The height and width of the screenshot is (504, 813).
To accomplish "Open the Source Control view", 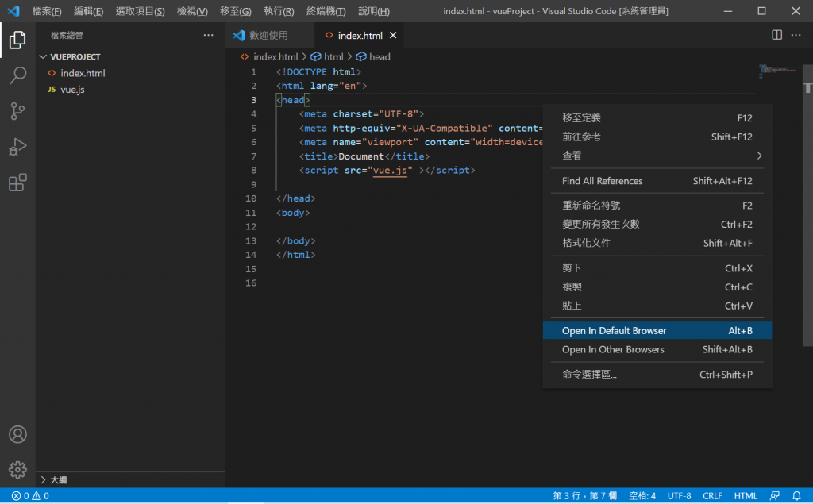I will [x=17, y=111].
